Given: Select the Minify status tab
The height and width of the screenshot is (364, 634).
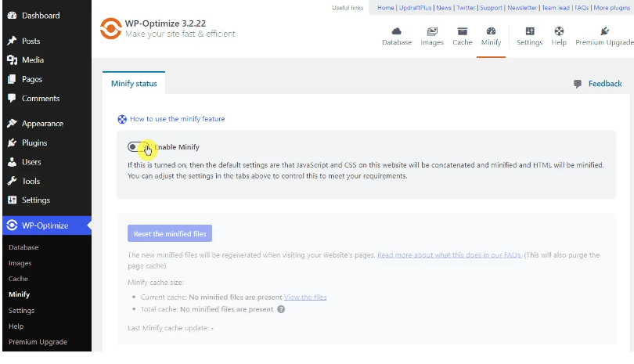Looking at the screenshot, I should click(x=134, y=83).
